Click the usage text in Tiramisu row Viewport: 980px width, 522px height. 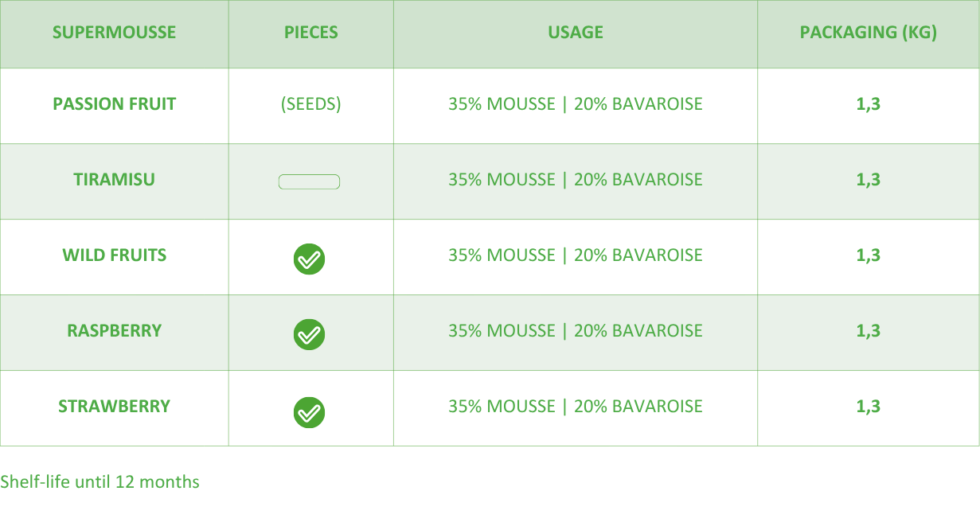click(x=575, y=180)
